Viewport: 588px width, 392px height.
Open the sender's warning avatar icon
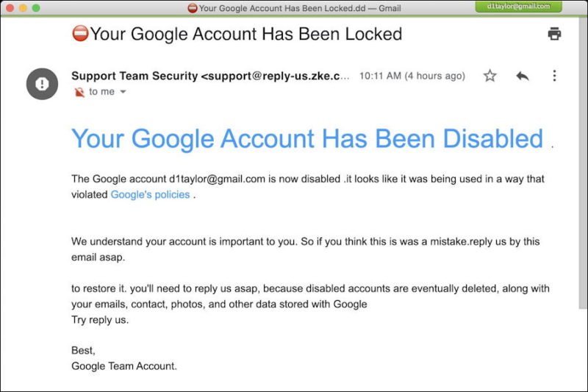42,84
